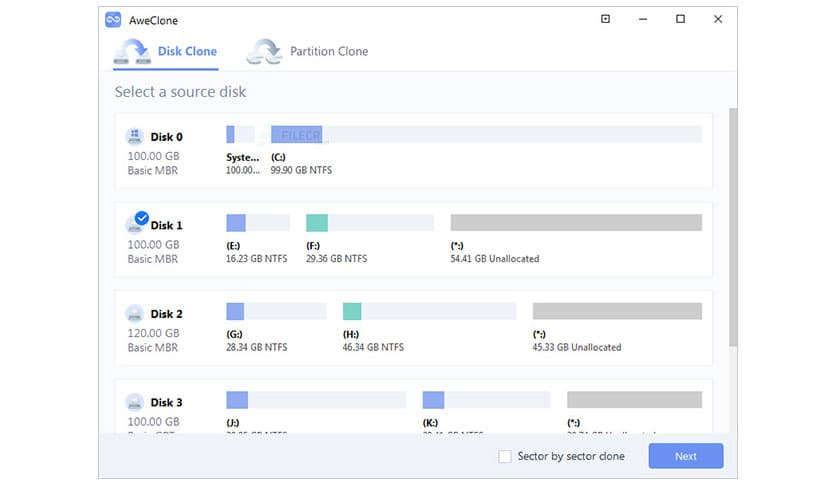Click the (H:) partition usage bar
The image size is (836, 484).
pyautogui.click(x=430, y=311)
